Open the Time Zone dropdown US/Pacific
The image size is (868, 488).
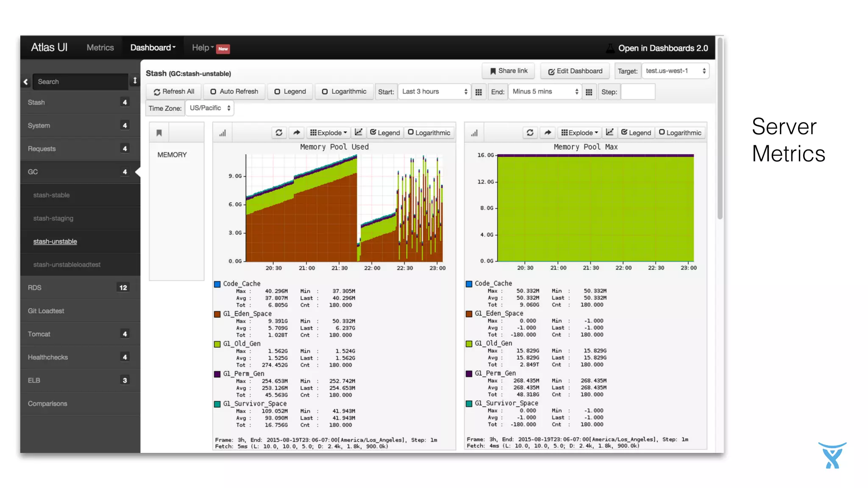pyautogui.click(x=210, y=108)
